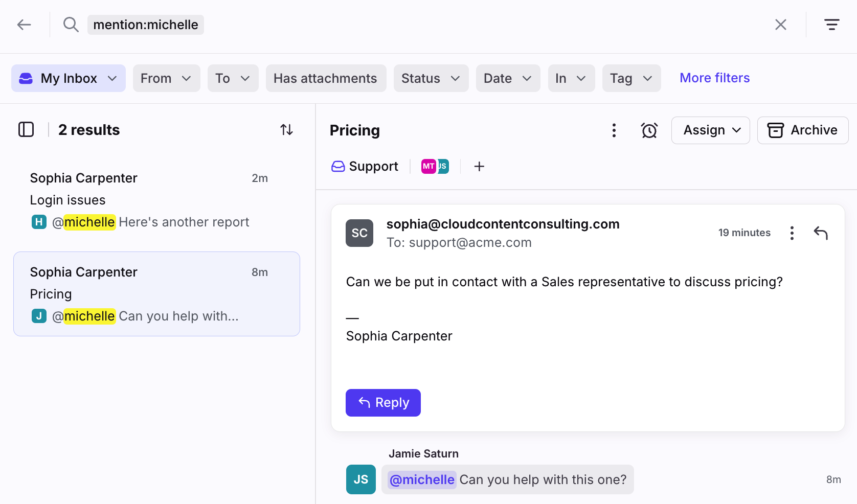
Task: Toggle the Has attachments filter
Action: pos(325,78)
